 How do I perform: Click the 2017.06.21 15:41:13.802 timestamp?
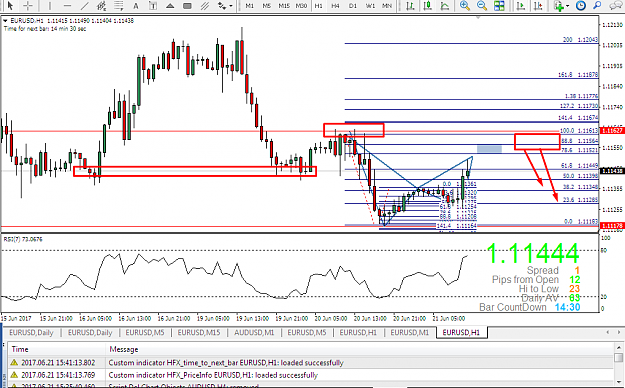tap(58, 362)
